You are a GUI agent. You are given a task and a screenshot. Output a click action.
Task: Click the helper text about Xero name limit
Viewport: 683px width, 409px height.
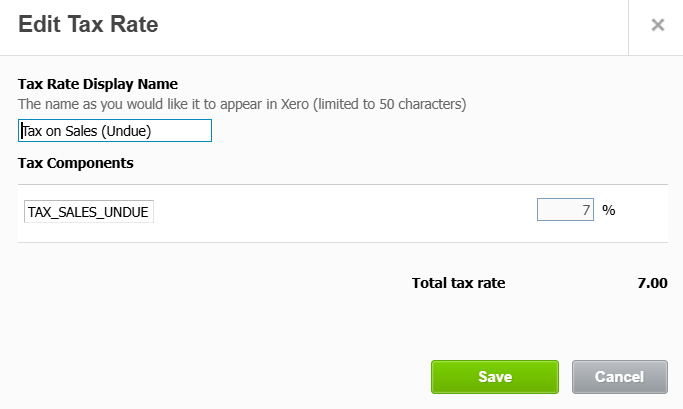(242, 103)
